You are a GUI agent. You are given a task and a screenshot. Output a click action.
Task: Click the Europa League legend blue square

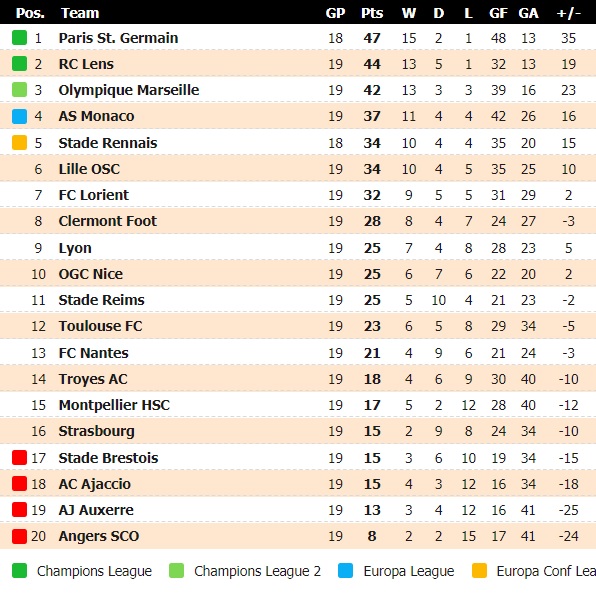pos(345,571)
